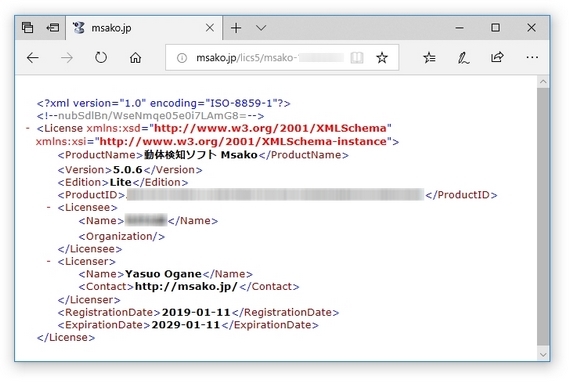Collapse the License root element
Screen dimensions: 570x384
tap(28, 128)
